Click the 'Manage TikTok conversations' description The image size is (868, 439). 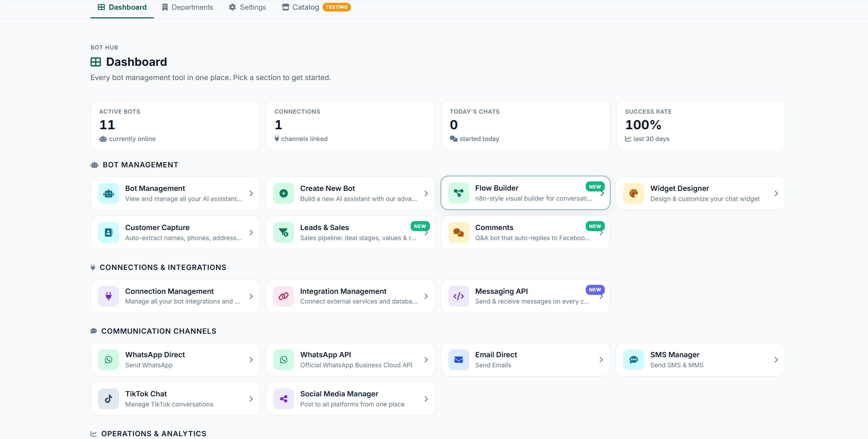169,404
